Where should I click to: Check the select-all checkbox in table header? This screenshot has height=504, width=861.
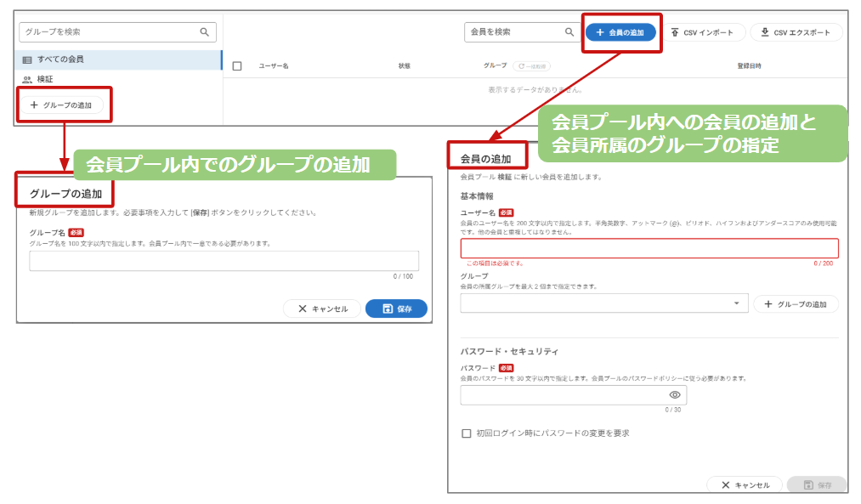click(x=237, y=65)
